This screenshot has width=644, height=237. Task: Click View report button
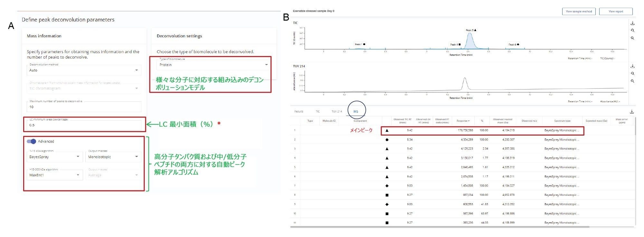tap(616, 11)
